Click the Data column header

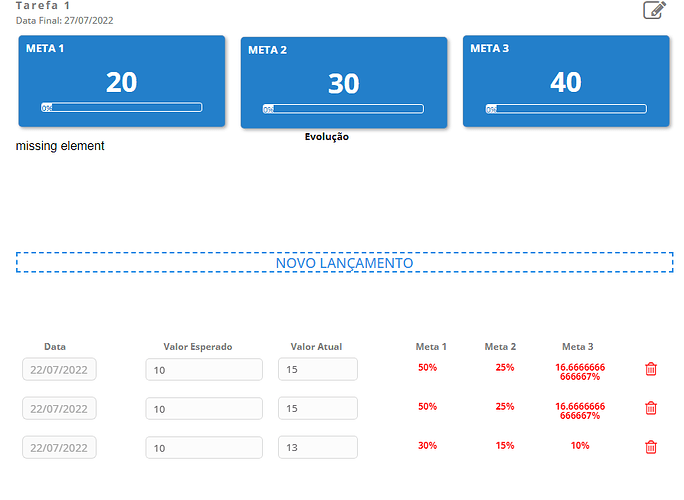click(x=55, y=347)
